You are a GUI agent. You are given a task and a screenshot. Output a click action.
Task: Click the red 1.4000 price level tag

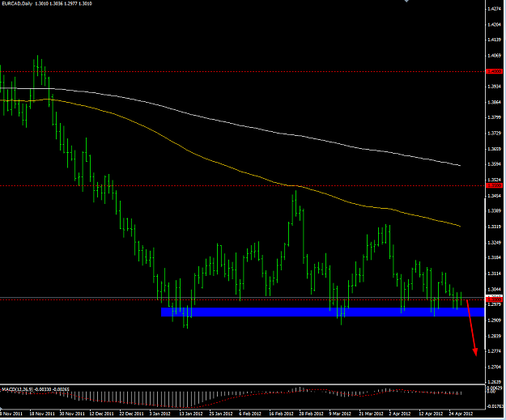[495, 71]
